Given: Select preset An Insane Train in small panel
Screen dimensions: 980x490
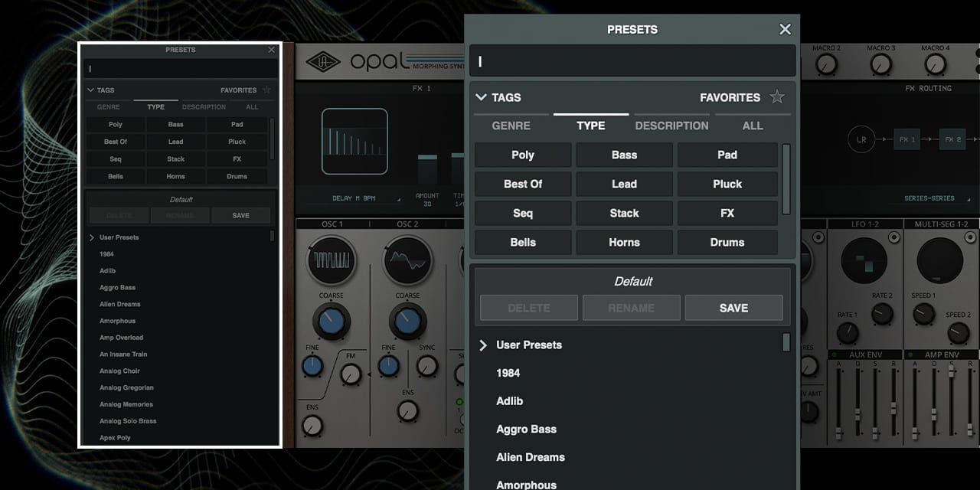Looking at the screenshot, I should click(x=123, y=354).
